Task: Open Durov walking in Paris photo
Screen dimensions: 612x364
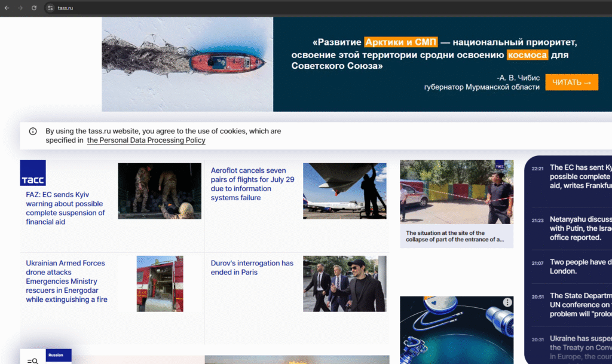Action: click(345, 284)
